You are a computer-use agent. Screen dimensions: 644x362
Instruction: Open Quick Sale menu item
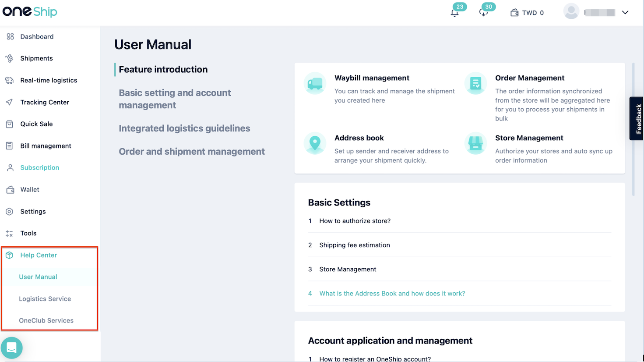[36, 124]
